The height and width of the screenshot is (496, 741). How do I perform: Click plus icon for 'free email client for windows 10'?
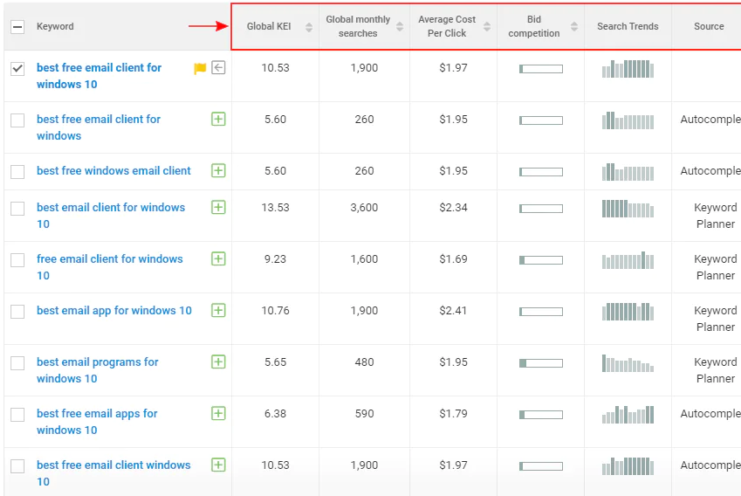pos(219,259)
